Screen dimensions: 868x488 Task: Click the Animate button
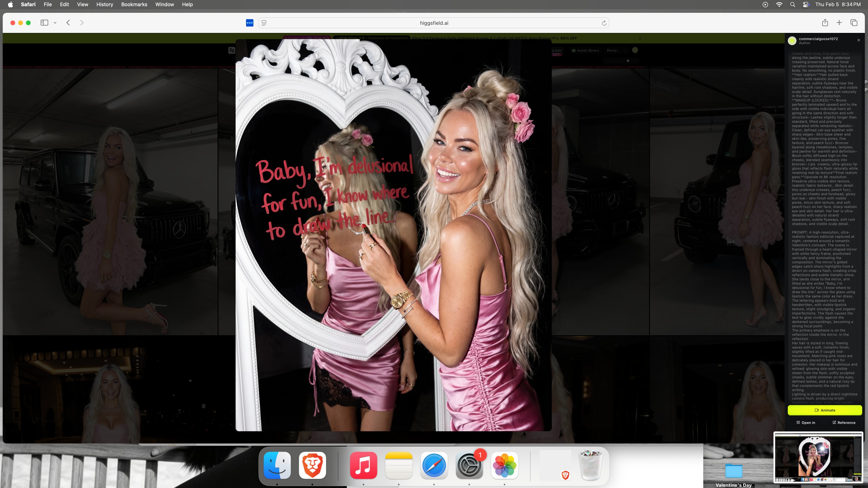tap(825, 410)
